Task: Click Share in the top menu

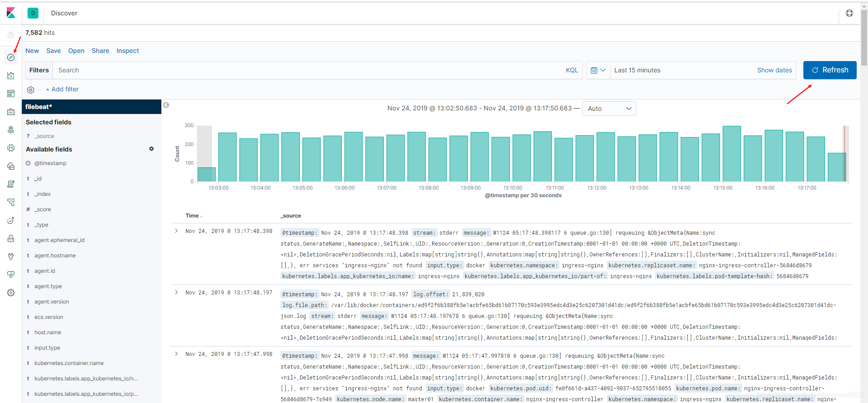Action: [100, 51]
